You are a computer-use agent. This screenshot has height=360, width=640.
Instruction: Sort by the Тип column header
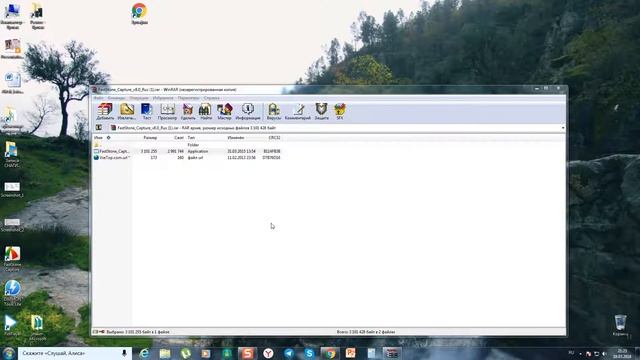[x=191, y=138]
